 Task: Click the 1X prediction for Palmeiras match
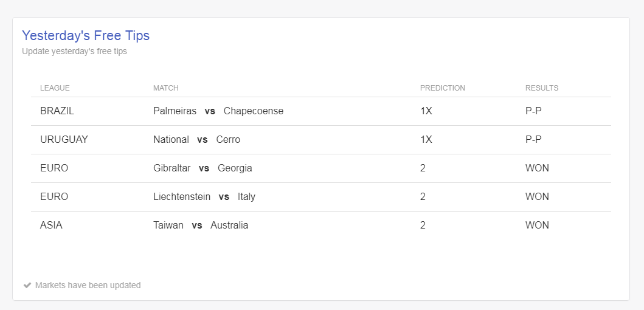coord(426,111)
